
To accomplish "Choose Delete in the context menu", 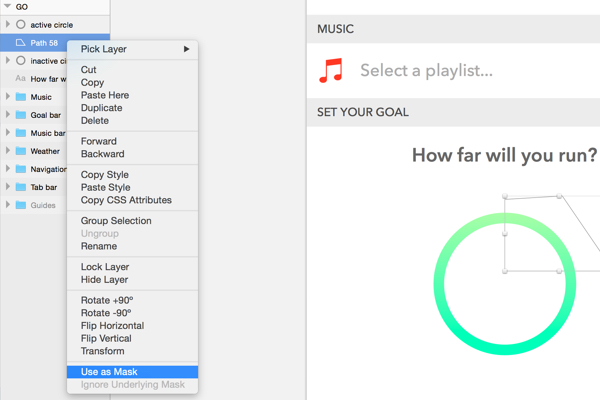I will pos(132,120).
